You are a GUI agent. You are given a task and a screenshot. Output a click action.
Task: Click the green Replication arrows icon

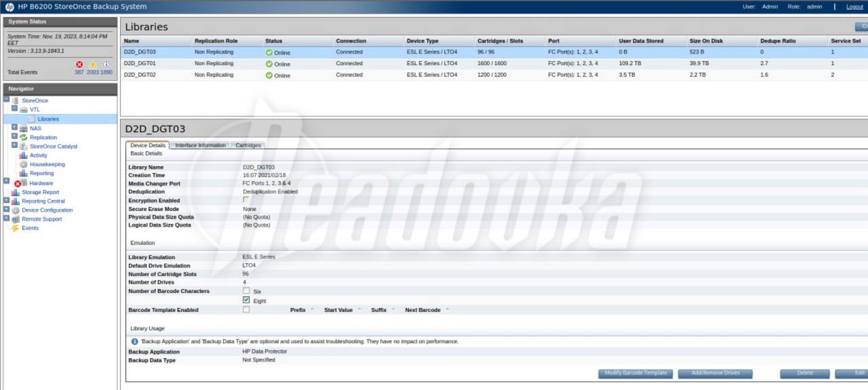coord(24,137)
